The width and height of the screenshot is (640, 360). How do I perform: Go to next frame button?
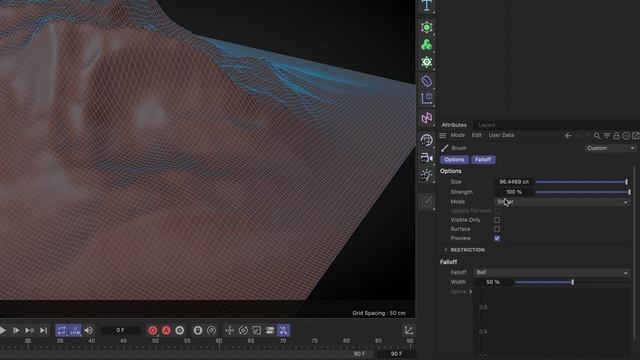(16, 330)
